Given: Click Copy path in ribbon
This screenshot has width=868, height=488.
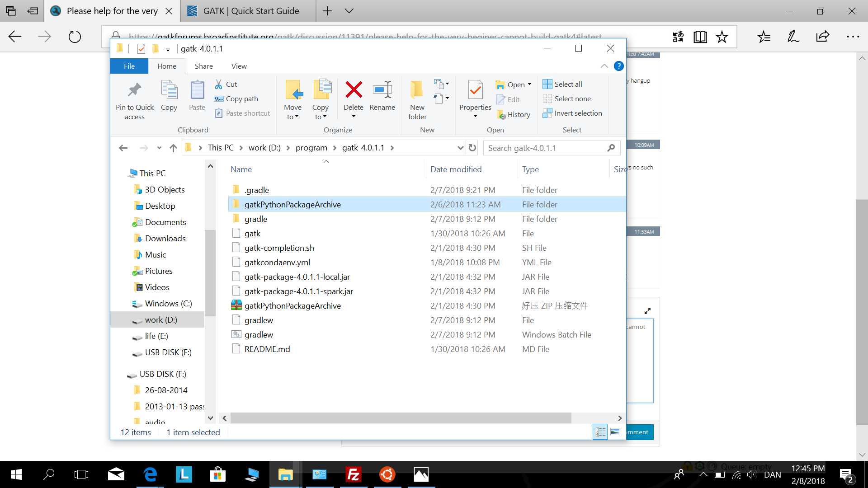Looking at the screenshot, I should coord(236,99).
